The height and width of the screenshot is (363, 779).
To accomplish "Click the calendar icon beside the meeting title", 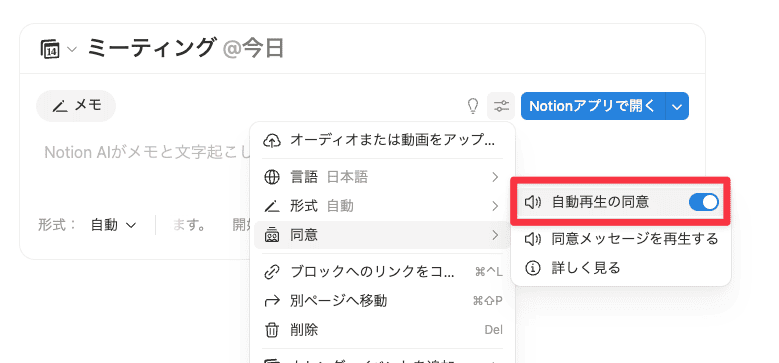I will pos(50,49).
